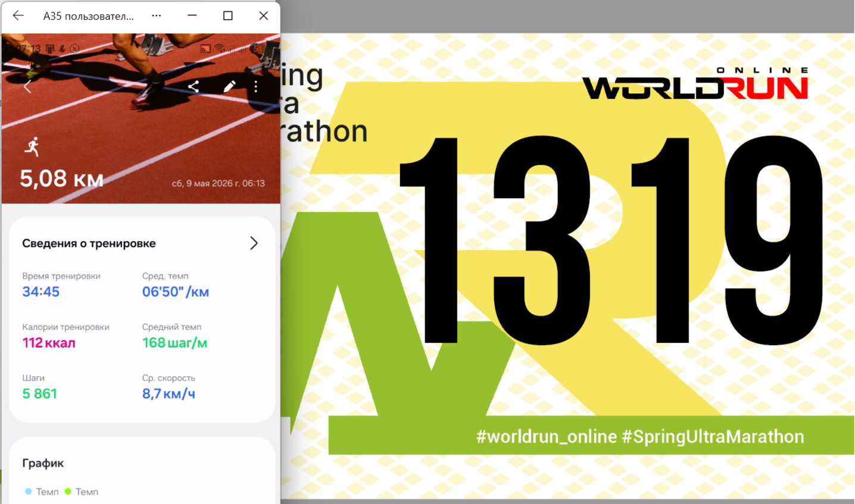This screenshot has height=504, width=855.
Task: Click the Сведения о тренировке heading
Action: click(x=89, y=243)
